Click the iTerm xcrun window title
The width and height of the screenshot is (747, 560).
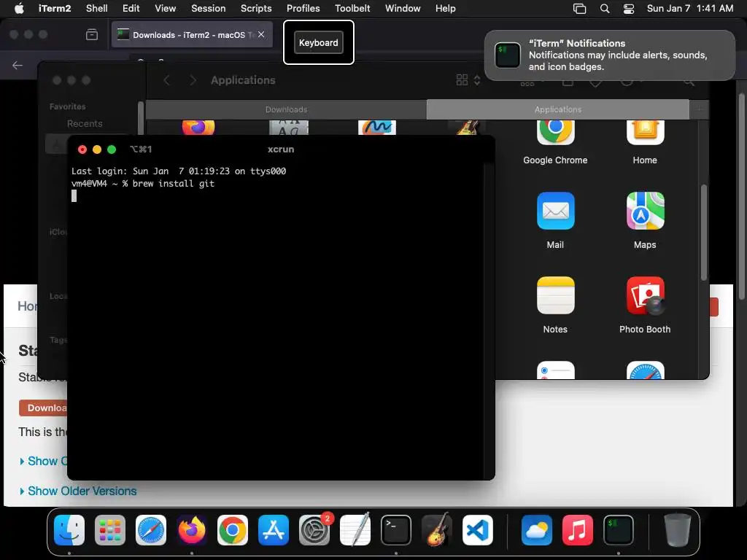[281, 149]
